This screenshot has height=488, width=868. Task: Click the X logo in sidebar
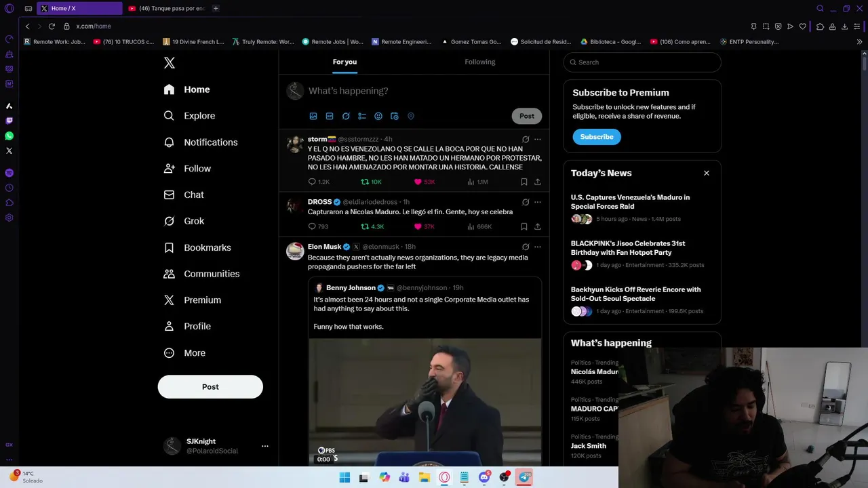tap(170, 63)
